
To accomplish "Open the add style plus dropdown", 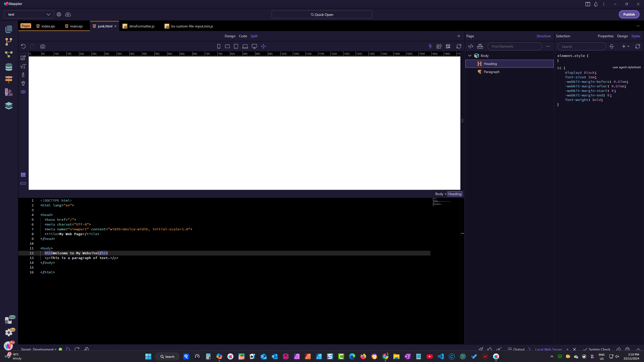I will click(625, 46).
